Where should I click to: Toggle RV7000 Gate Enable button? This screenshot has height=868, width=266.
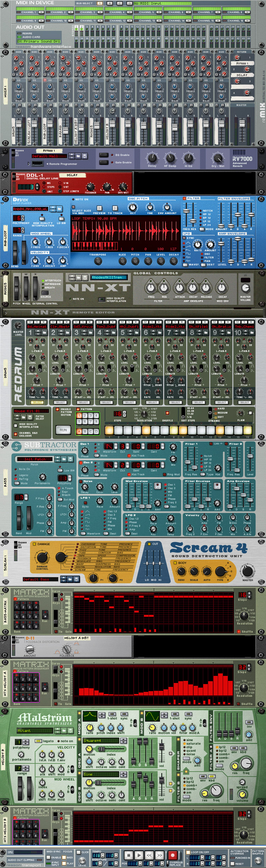point(104,162)
